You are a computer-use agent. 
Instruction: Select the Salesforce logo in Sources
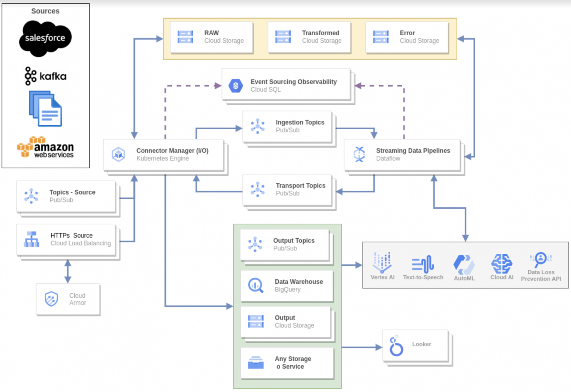coord(45,37)
